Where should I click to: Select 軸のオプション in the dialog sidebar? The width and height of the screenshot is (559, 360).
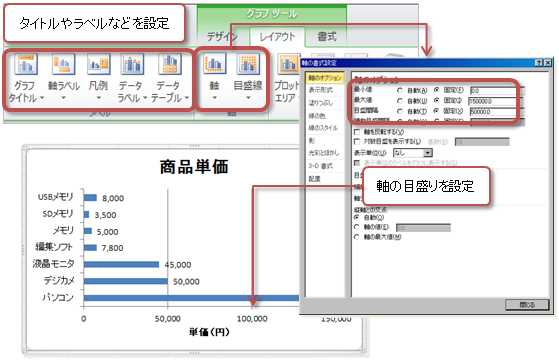click(325, 78)
